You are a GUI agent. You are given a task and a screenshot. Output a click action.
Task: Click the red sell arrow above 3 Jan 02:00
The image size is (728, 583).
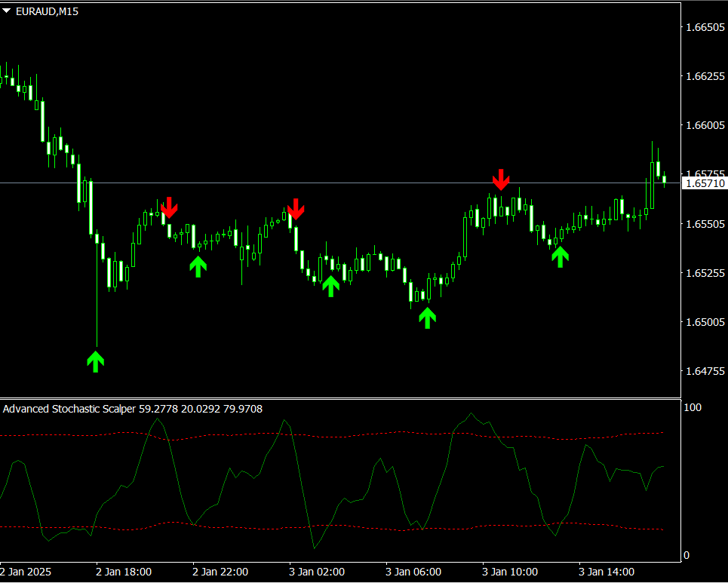296,208
